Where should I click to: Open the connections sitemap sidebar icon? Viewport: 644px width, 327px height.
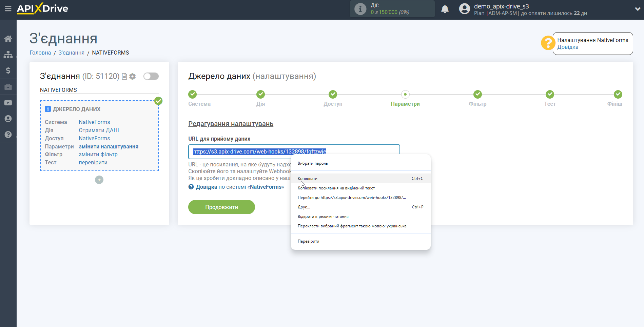click(8, 55)
